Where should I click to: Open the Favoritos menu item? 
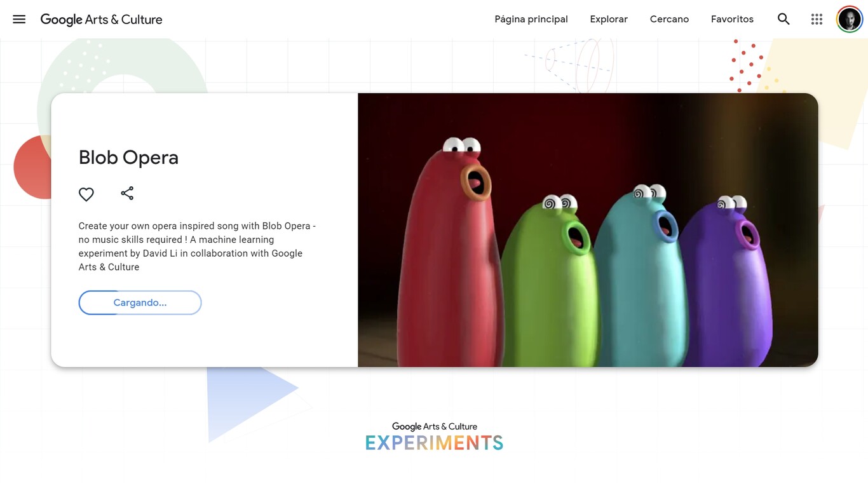[x=732, y=19]
